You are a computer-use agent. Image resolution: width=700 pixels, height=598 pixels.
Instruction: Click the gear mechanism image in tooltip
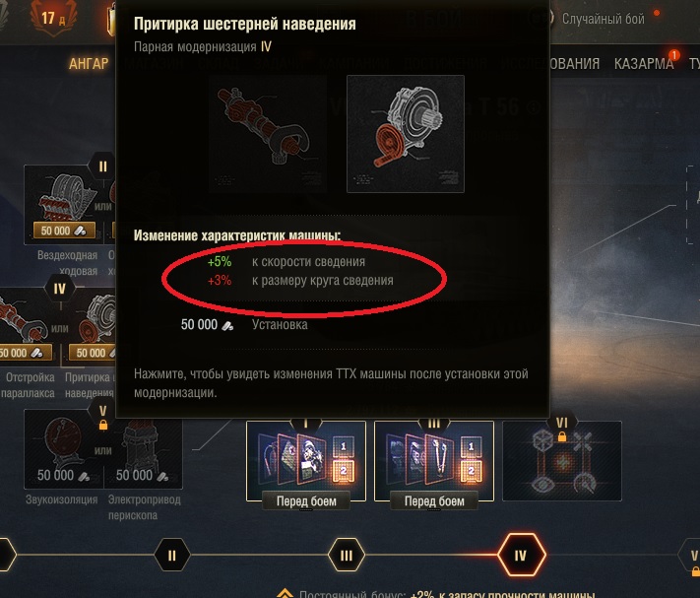click(x=406, y=134)
